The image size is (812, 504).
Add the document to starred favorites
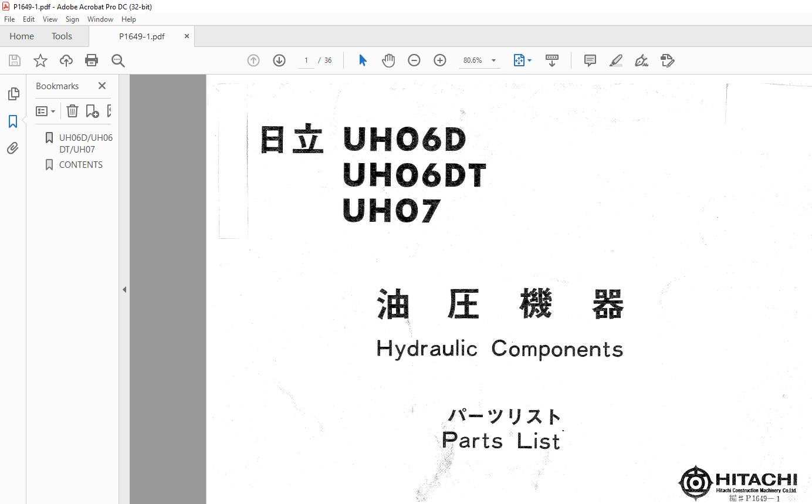tap(40, 60)
